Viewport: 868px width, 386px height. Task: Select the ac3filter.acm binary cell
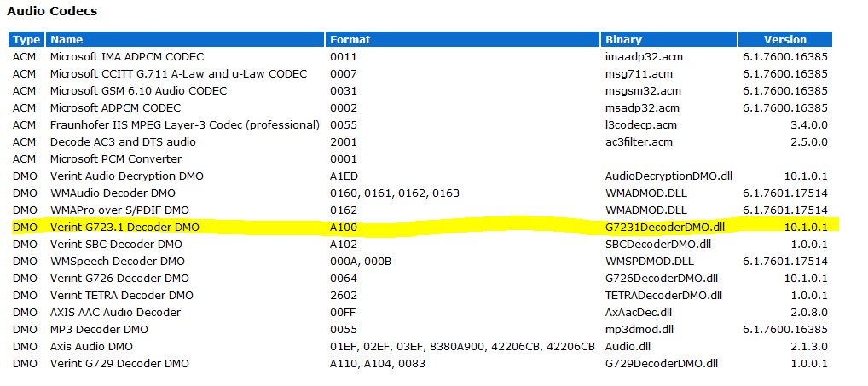(639, 141)
